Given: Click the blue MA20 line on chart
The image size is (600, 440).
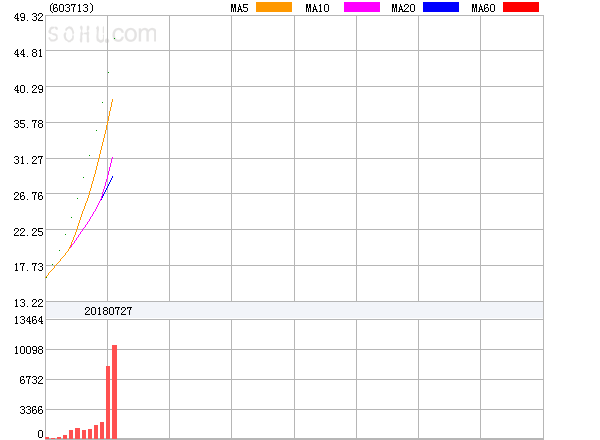Looking at the screenshot, I should [x=107, y=187].
